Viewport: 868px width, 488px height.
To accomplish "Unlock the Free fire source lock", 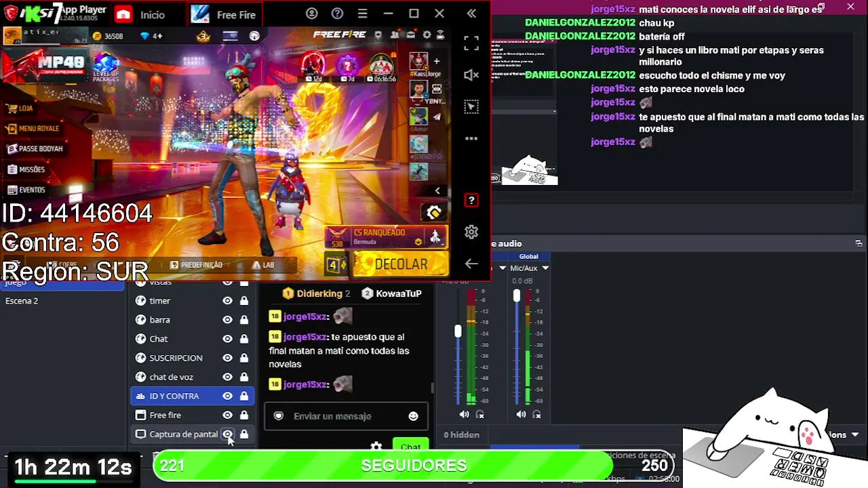I will point(244,415).
